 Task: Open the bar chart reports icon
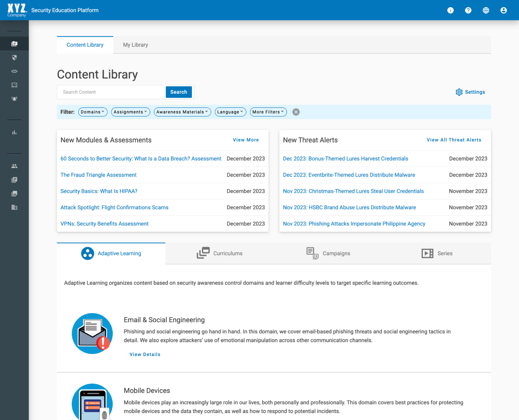[x=14, y=132]
